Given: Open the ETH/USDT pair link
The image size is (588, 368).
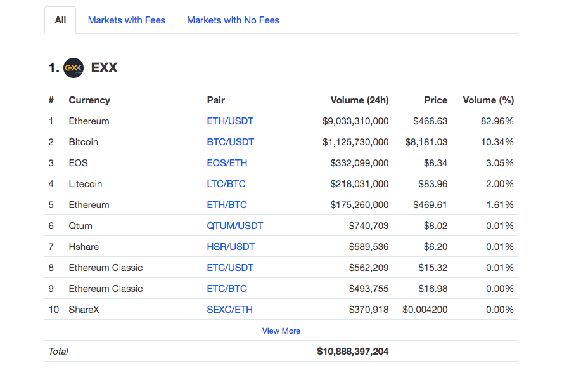Looking at the screenshot, I should tap(230, 121).
